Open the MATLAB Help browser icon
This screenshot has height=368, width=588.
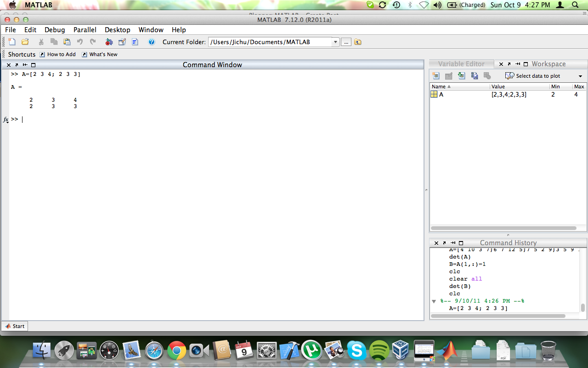coord(152,42)
